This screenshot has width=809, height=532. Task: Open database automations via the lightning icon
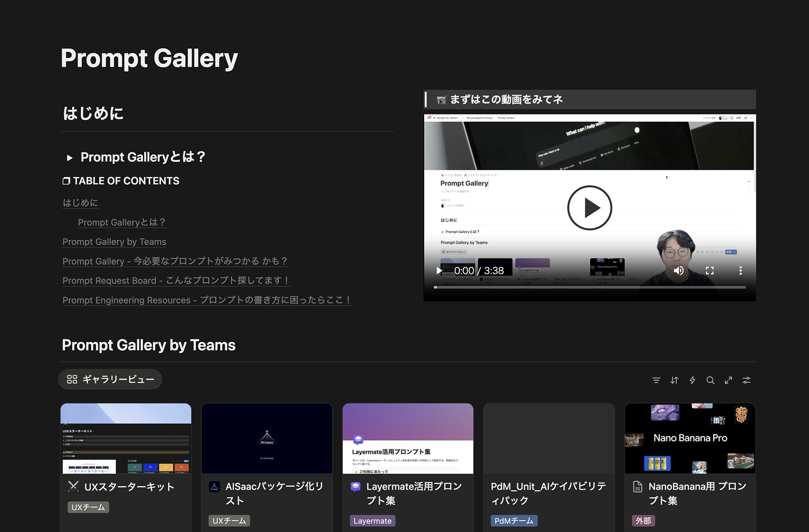tap(692, 380)
